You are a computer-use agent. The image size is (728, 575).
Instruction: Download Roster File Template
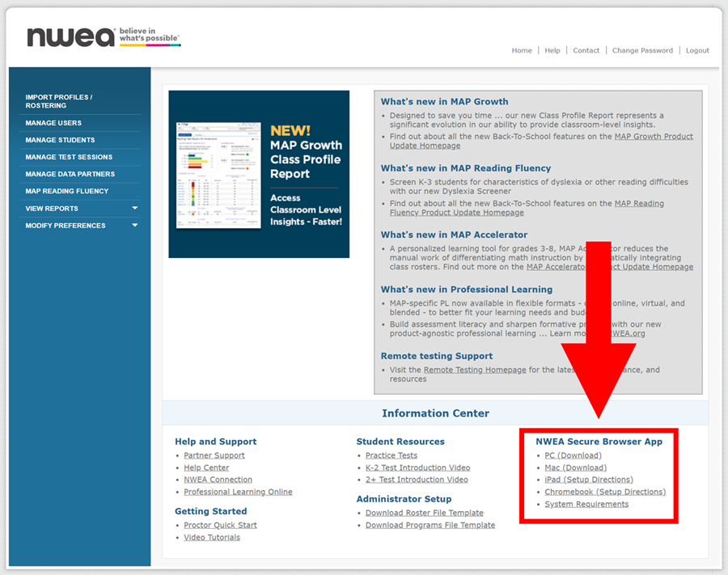(424, 513)
